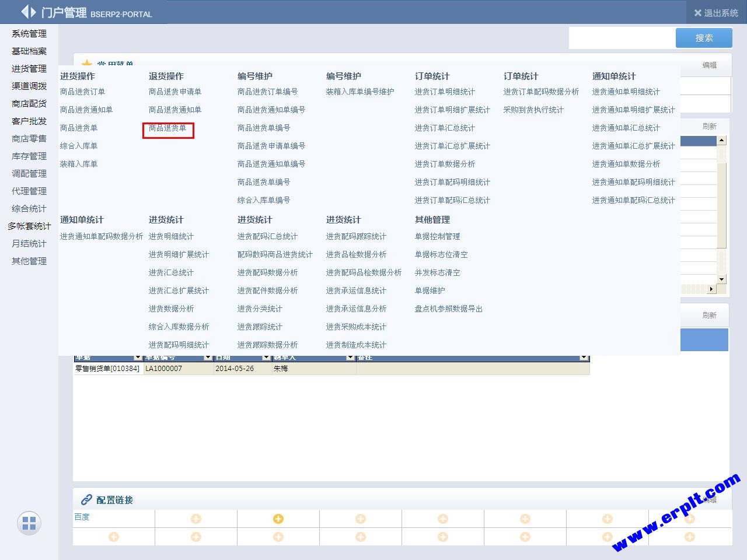Click the 搜索 button

click(704, 38)
